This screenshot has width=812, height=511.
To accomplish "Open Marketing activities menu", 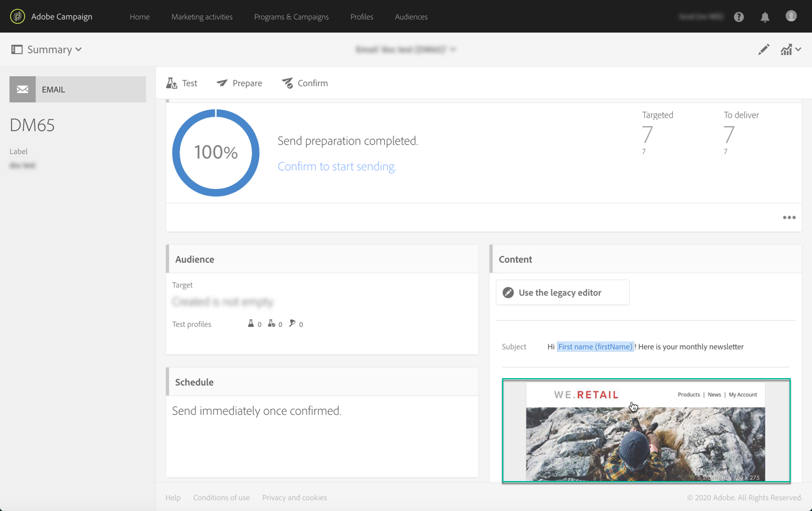I will (202, 17).
